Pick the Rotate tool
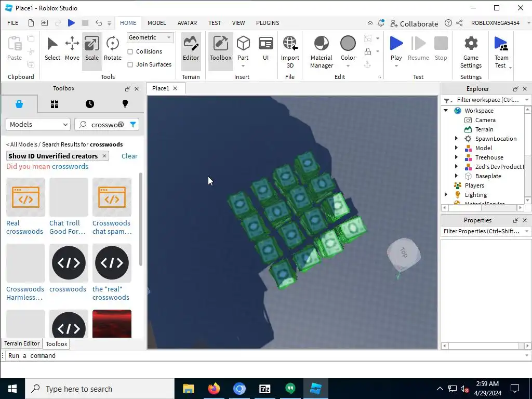532x399 pixels. [x=112, y=49]
